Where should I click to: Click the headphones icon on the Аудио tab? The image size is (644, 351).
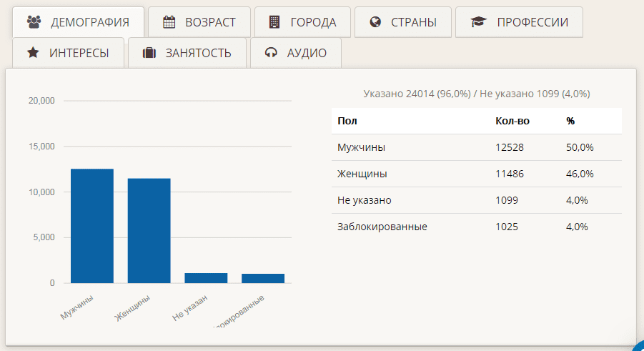click(x=271, y=53)
